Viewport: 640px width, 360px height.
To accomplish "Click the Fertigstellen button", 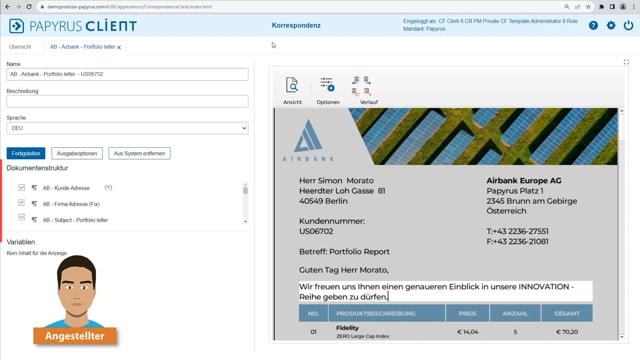I will click(x=26, y=153).
